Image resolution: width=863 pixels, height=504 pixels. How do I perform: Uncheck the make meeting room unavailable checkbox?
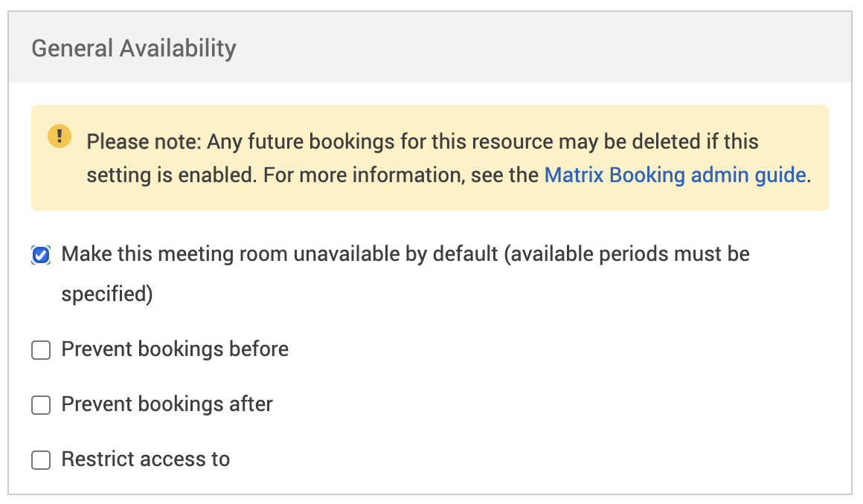41,256
